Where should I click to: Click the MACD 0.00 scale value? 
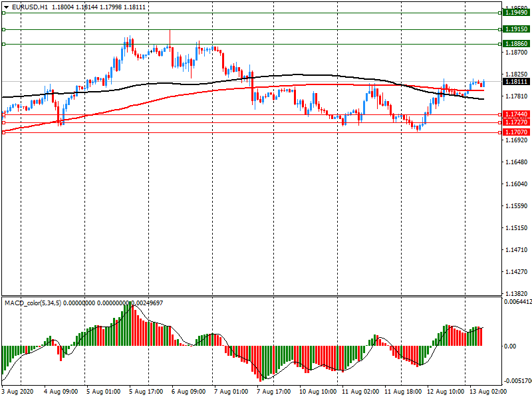510,346
